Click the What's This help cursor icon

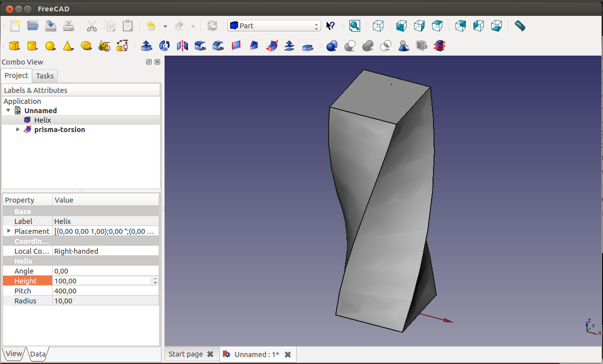tap(331, 26)
